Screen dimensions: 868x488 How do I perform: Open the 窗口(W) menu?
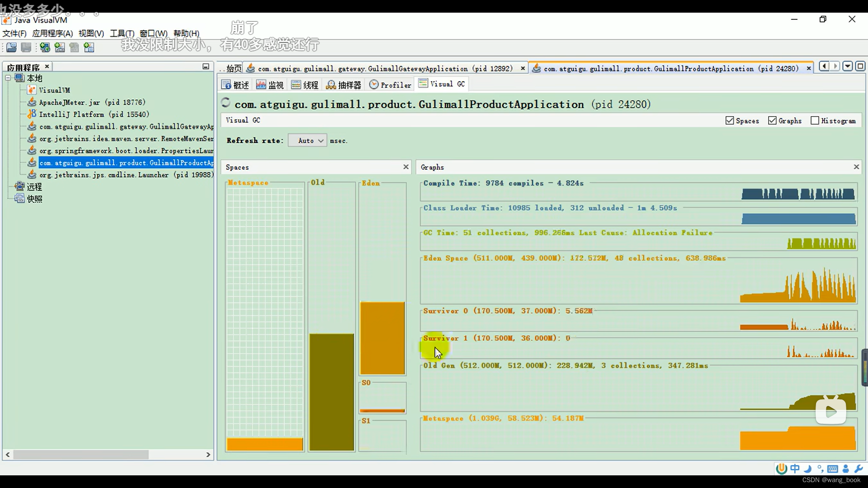click(154, 33)
